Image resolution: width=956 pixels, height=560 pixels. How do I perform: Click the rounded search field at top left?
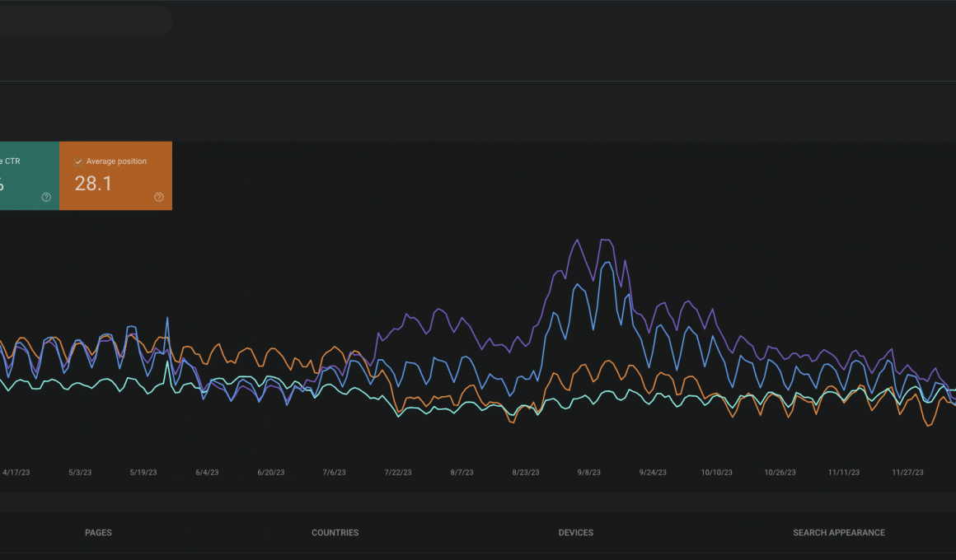pos(82,21)
